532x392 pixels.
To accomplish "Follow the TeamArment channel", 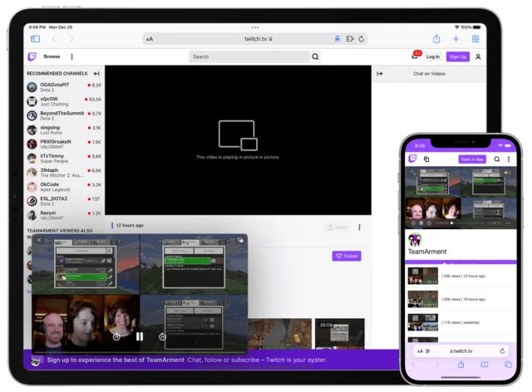I will pyautogui.click(x=347, y=256).
